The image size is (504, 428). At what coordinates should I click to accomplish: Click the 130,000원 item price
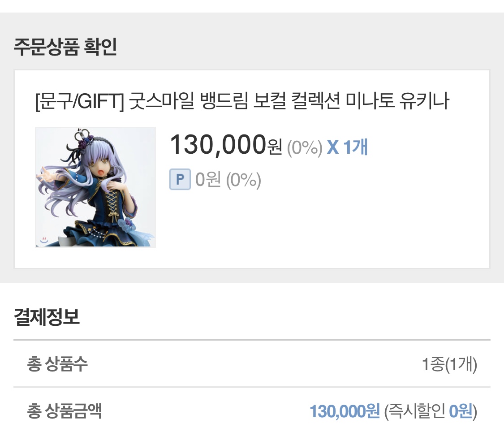coord(226,145)
